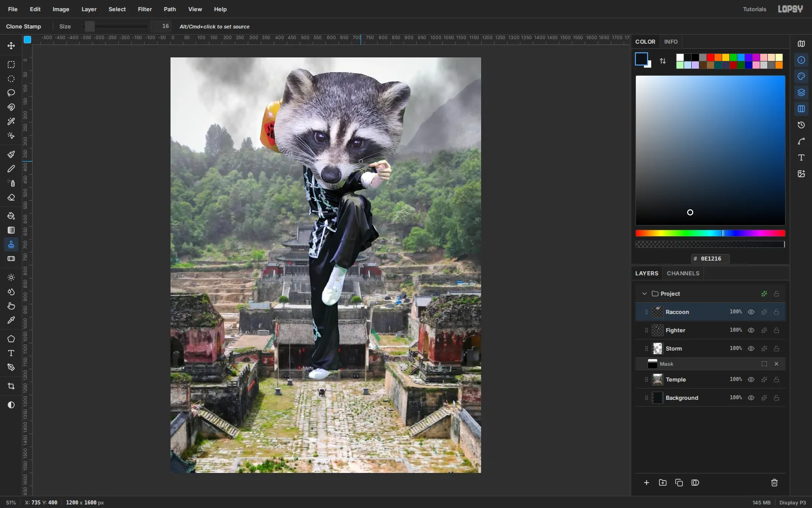This screenshot has width=812, height=508.
Task: Toggle lock on the Background layer
Action: point(776,398)
